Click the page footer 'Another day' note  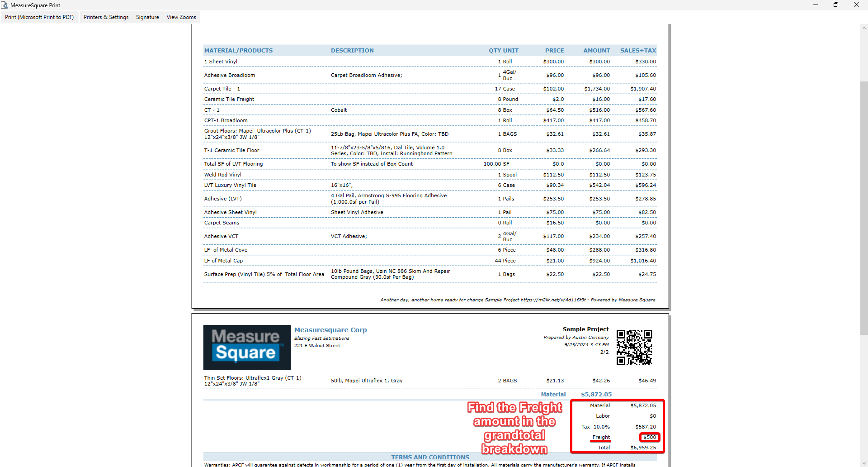point(518,300)
